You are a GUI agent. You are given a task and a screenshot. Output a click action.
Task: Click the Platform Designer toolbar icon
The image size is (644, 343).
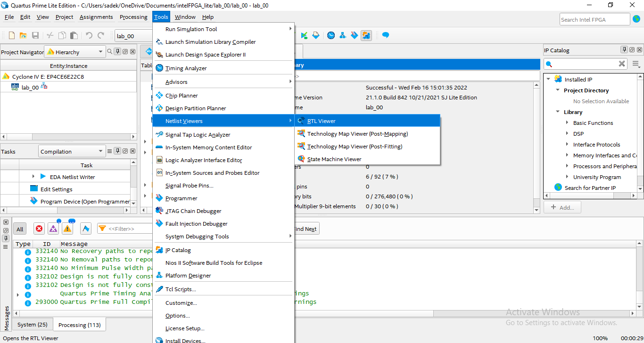(343, 35)
